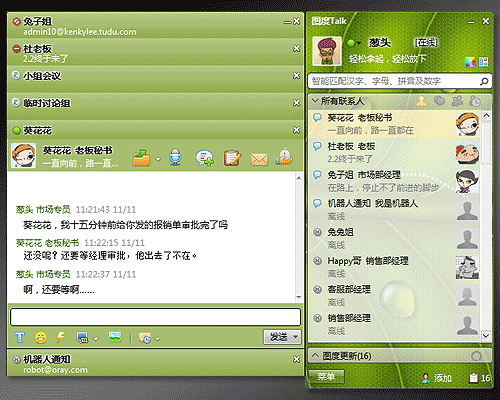Expand chat history dropdown arrow
The image size is (500, 400).
(x=158, y=339)
